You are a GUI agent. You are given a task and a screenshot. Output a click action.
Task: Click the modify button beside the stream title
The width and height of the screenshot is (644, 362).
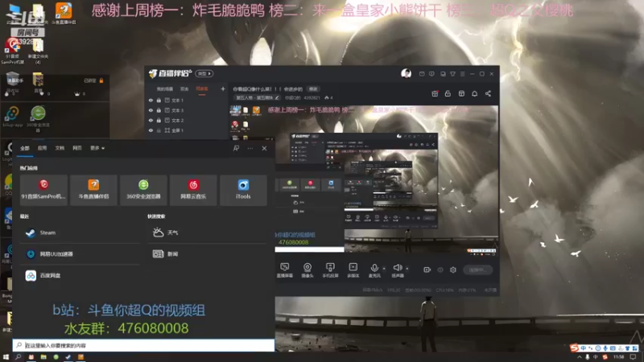[x=313, y=88]
